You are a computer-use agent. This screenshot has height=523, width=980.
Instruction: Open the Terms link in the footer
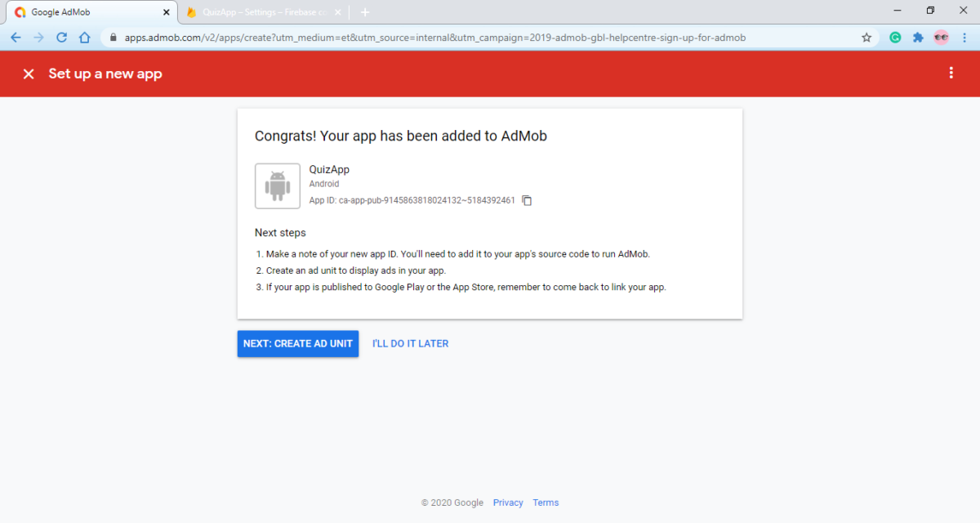point(546,503)
